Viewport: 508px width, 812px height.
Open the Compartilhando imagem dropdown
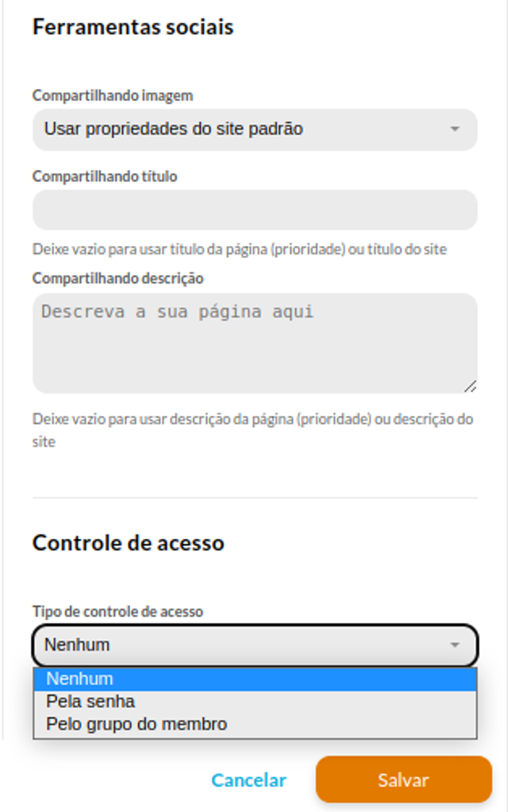[255, 129]
